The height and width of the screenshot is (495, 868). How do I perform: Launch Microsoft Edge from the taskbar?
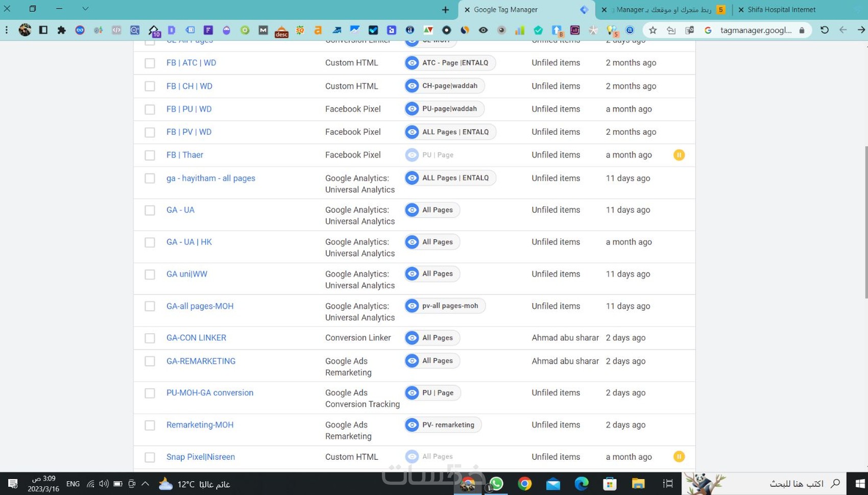coord(582,483)
